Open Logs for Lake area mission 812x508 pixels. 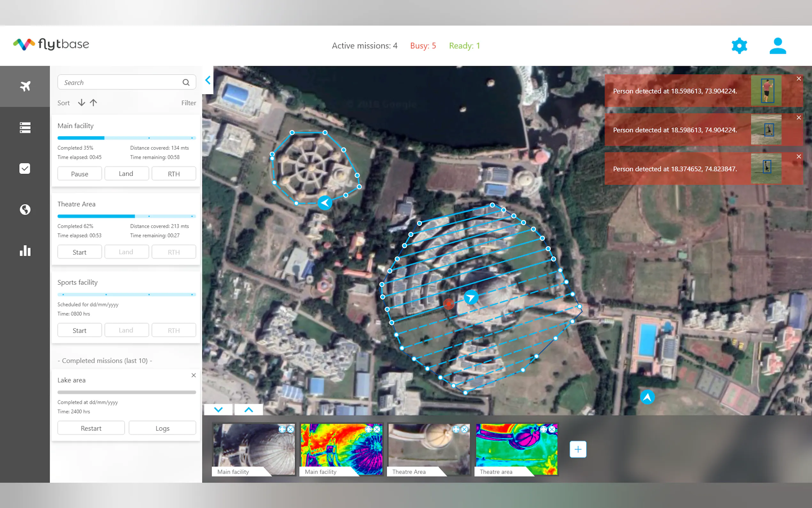click(162, 428)
